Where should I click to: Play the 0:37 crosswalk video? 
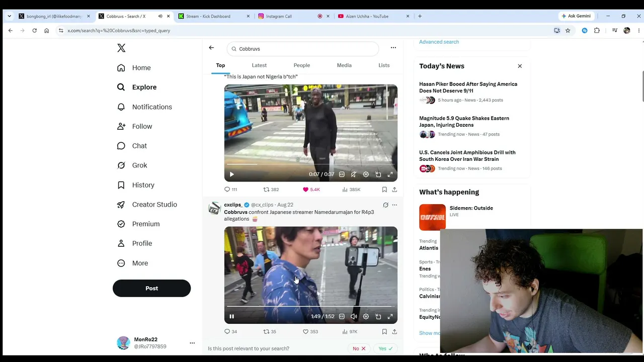231,174
